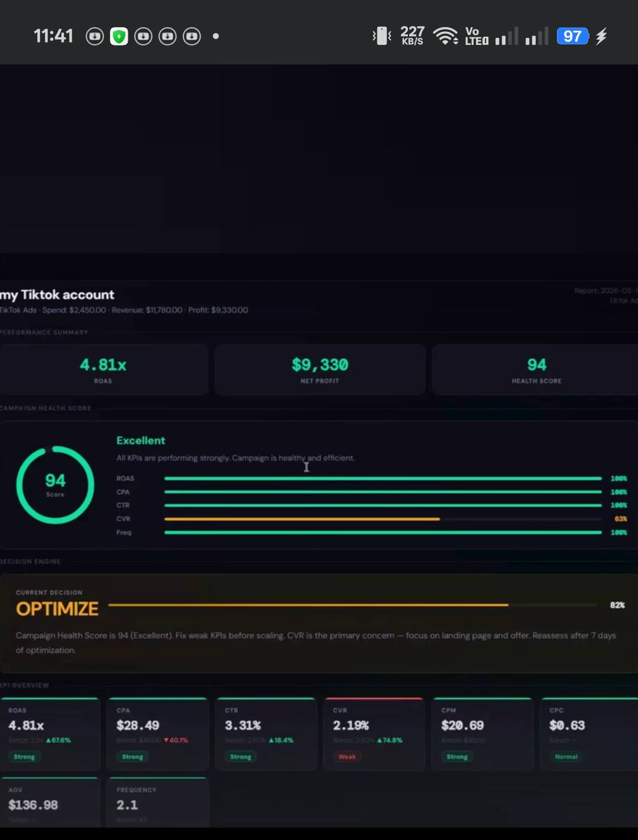
Task: Click the Weak badge on CVR card
Action: click(x=347, y=757)
